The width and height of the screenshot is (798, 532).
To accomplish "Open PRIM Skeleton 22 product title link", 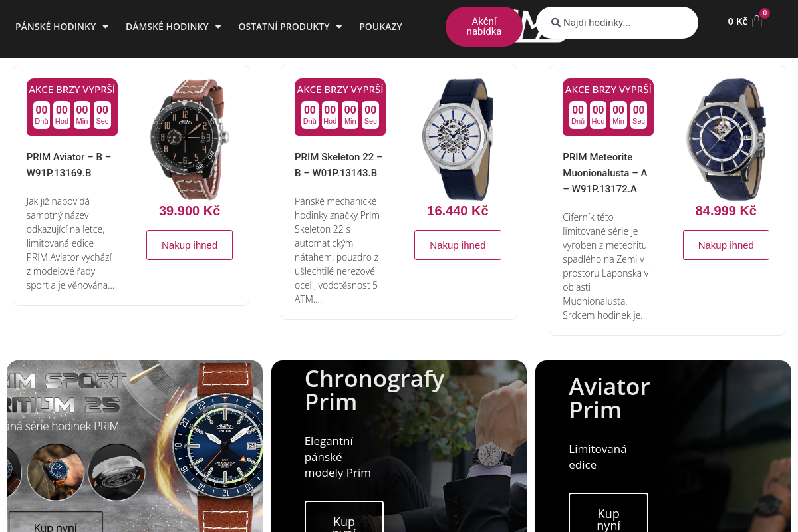I will tap(338, 165).
